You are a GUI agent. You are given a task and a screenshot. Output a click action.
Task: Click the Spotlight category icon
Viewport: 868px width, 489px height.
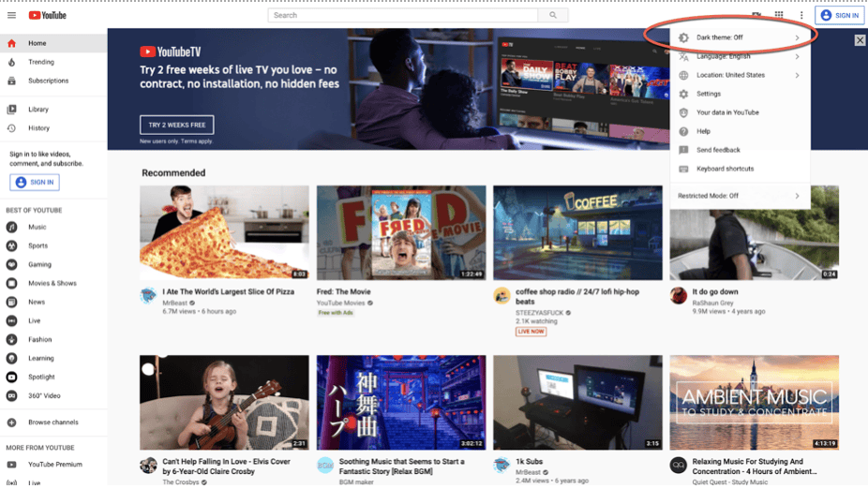[11, 378]
